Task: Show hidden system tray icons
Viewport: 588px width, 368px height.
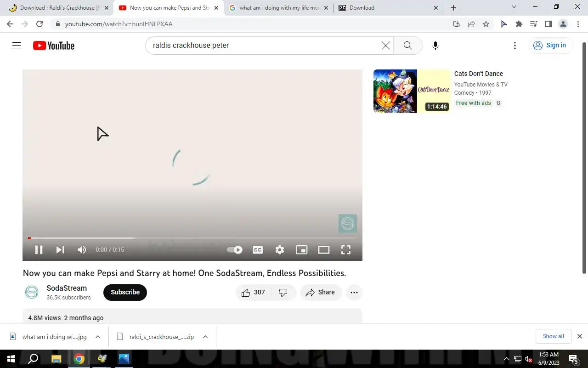Action: point(507,359)
